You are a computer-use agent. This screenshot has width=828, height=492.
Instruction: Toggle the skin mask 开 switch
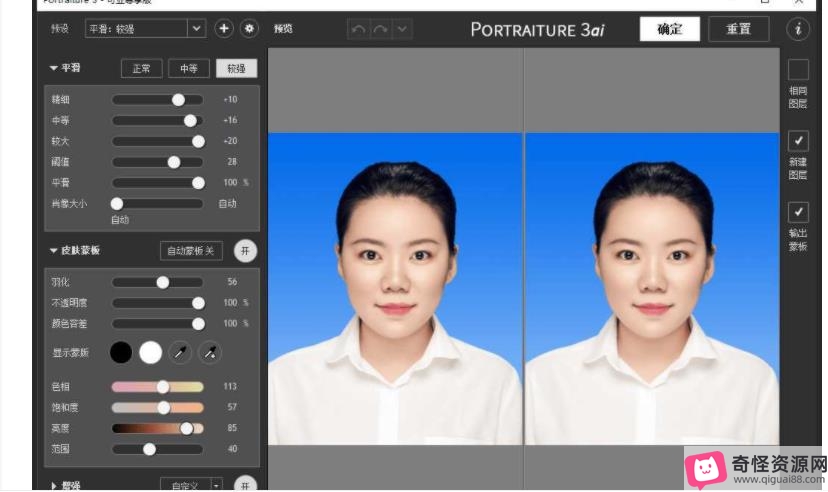click(245, 250)
